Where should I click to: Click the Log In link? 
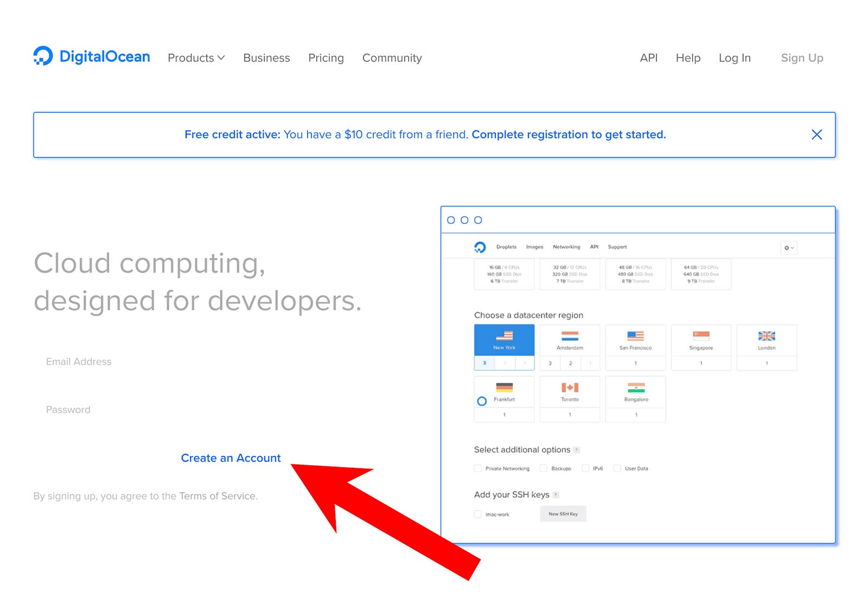pos(735,58)
